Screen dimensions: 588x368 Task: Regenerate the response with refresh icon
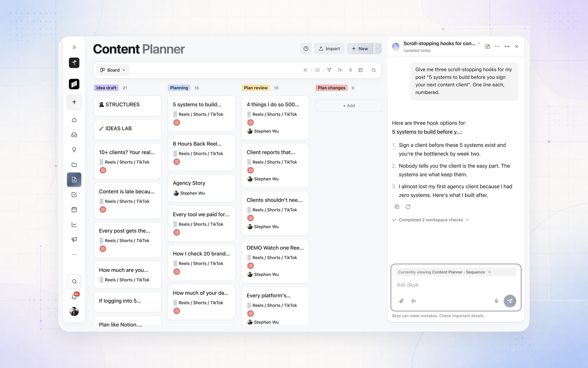coord(408,207)
